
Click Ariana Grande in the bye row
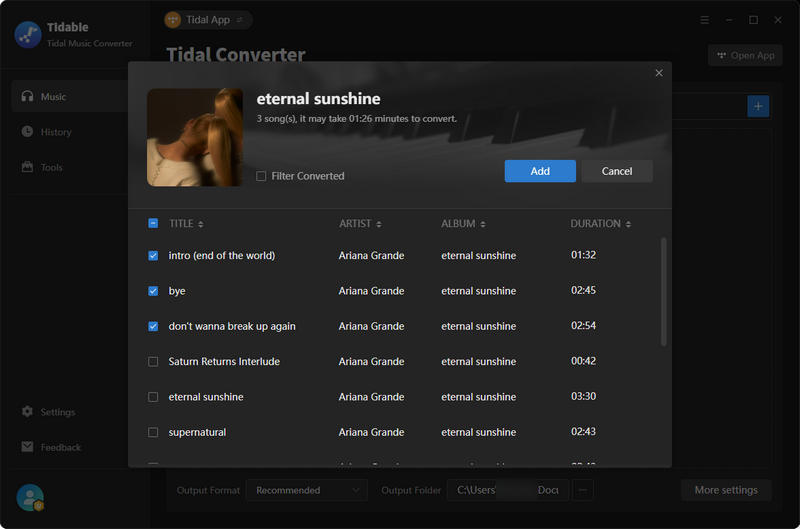tap(371, 291)
